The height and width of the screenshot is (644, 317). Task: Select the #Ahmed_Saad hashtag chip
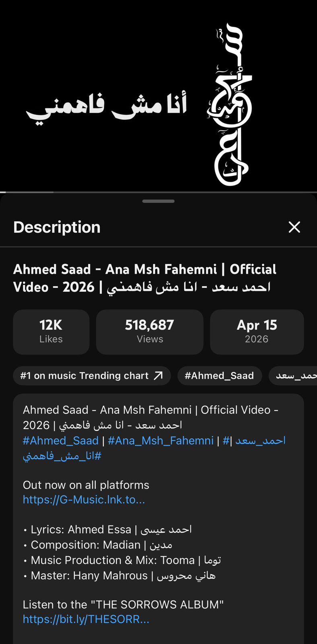click(219, 376)
